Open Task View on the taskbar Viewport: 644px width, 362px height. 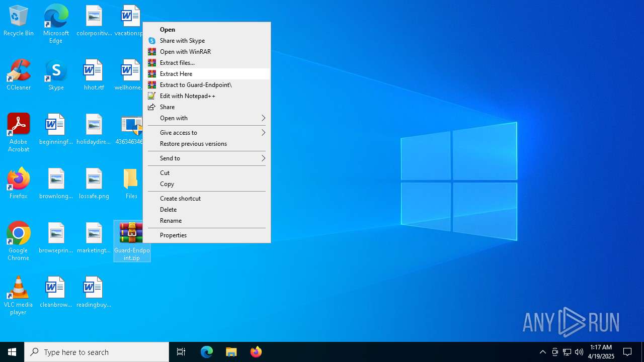181,352
